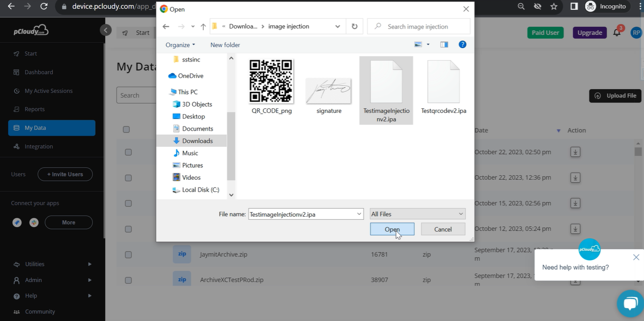Click the Open dialog up-folder arrow
Image resolution: width=644 pixels, height=321 pixels.
click(203, 27)
